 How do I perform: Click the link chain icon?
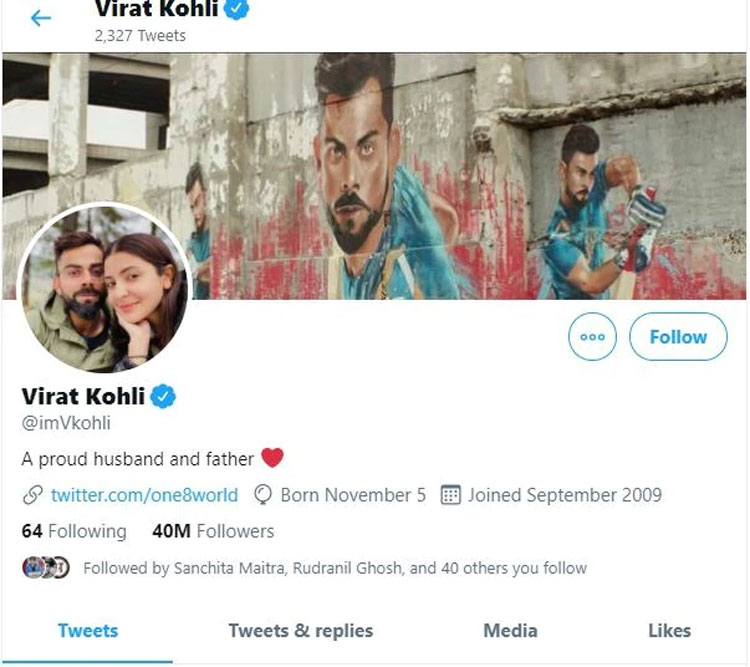pyautogui.click(x=33, y=495)
